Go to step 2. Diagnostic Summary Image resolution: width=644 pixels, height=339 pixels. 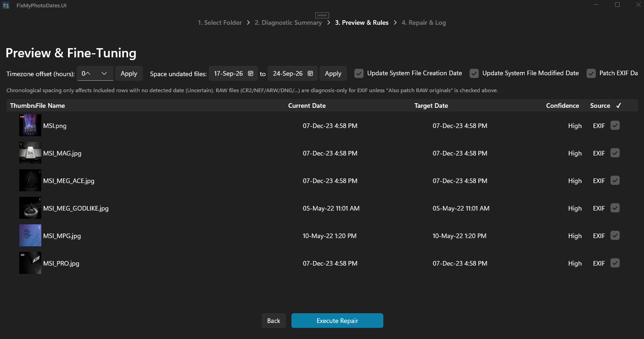coord(288,22)
